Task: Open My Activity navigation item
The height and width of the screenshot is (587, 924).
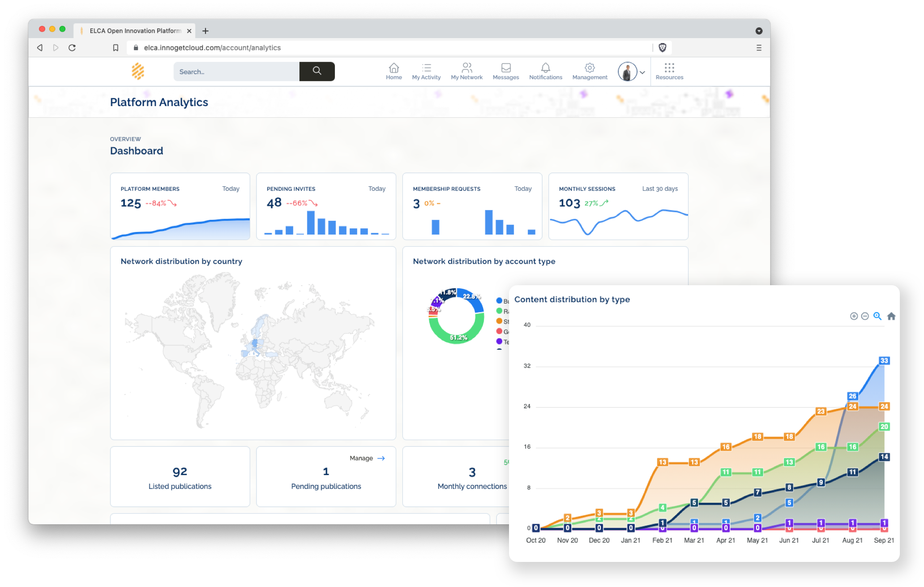Action: coord(426,71)
